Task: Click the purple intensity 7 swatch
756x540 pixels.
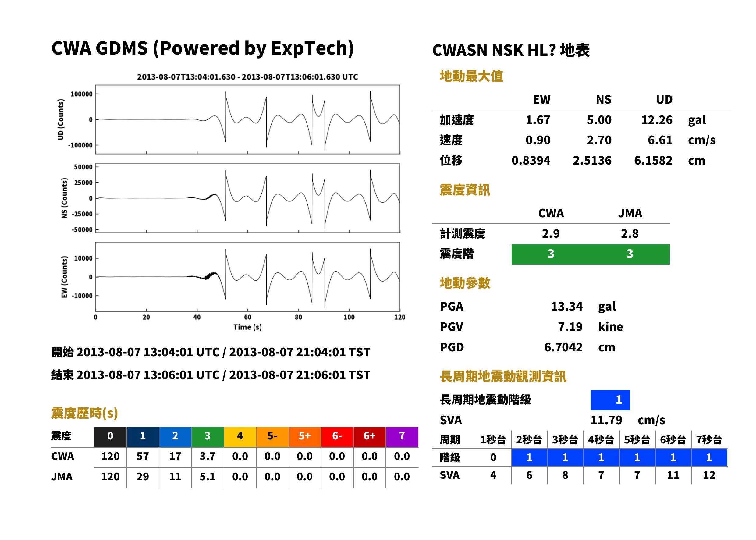Action: [402, 437]
